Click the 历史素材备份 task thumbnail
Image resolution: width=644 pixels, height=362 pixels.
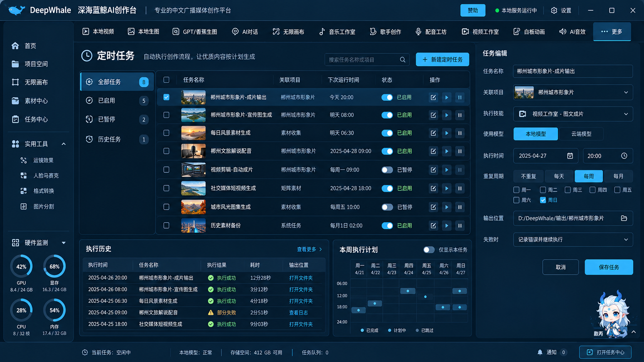pyautogui.click(x=193, y=225)
